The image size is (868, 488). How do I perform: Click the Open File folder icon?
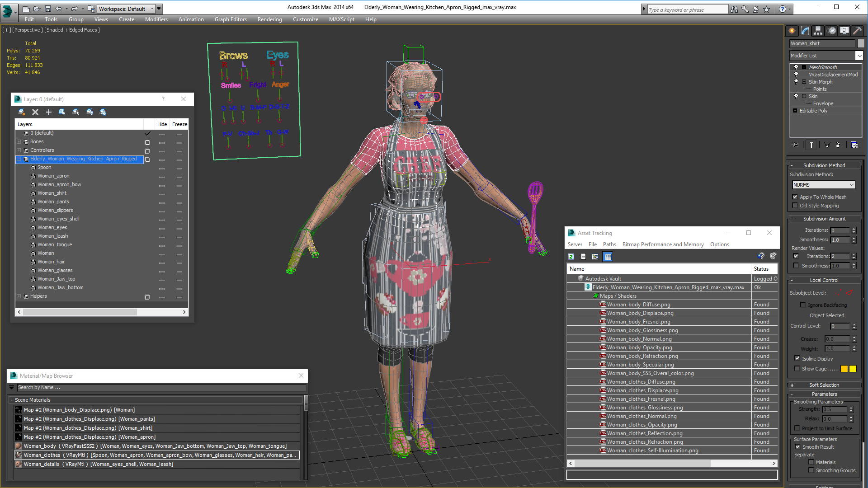pos(37,9)
